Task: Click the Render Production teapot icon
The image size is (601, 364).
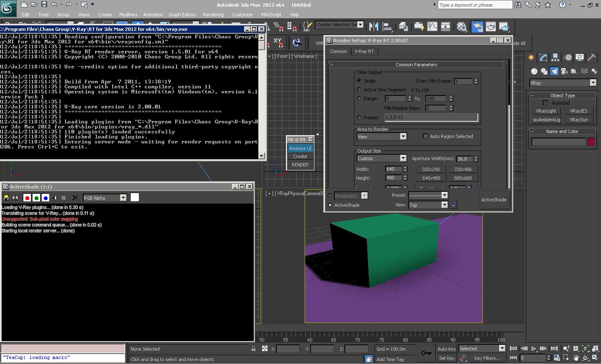Action: click(x=504, y=27)
